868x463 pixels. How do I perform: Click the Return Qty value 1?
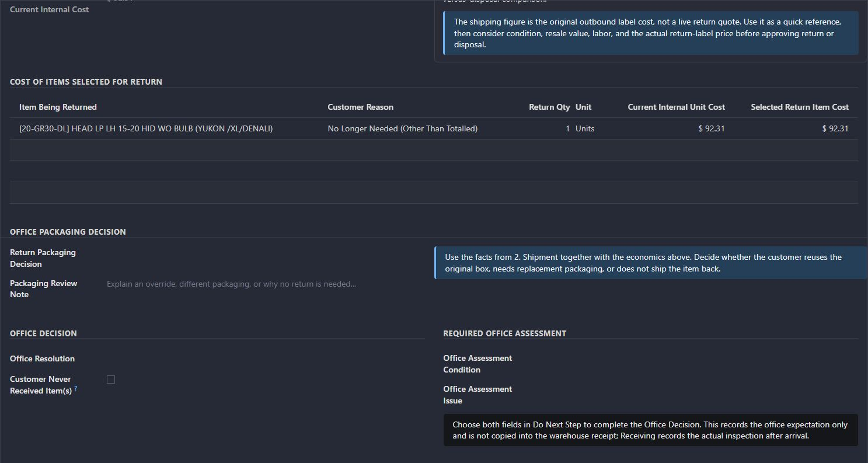pyautogui.click(x=567, y=128)
